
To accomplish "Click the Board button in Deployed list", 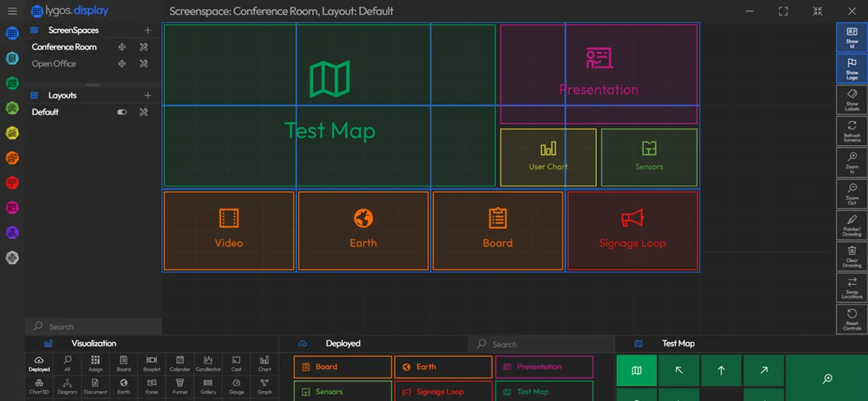I will pyautogui.click(x=343, y=367).
